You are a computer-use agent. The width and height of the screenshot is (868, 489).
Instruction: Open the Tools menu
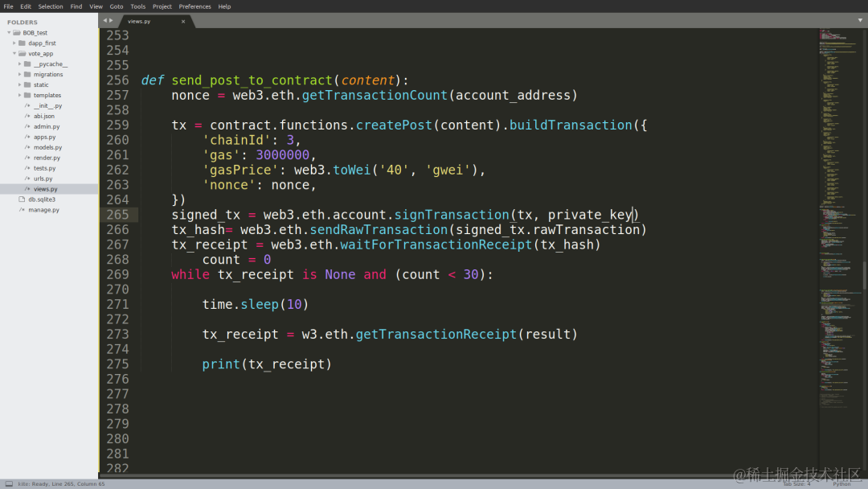coord(138,6)
